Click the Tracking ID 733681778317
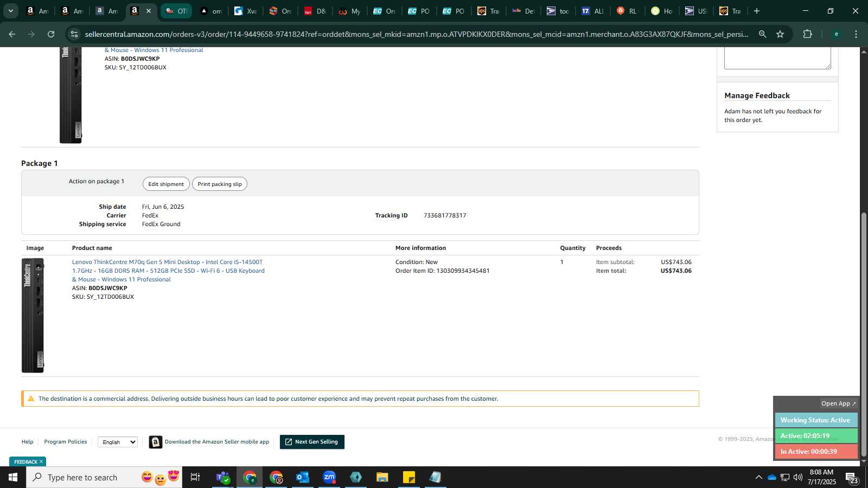 pyautogui.click(x=445, y=215)
